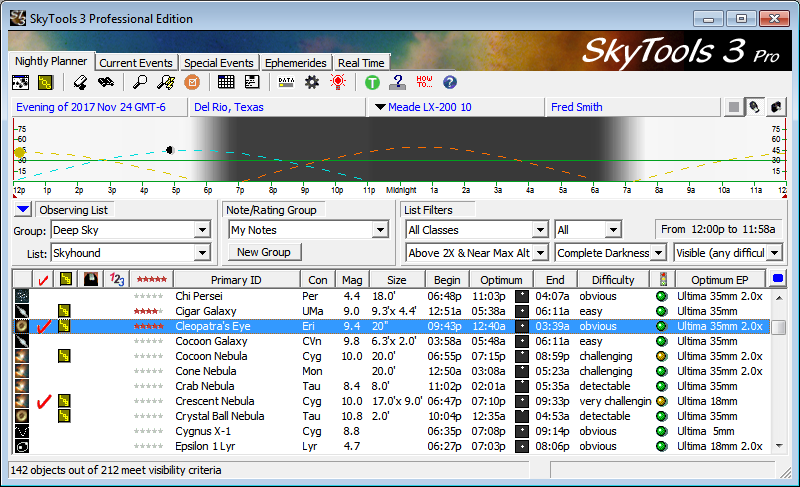
Task: Open the DATA toolbar icon
Action: click(x=286, y=82)
